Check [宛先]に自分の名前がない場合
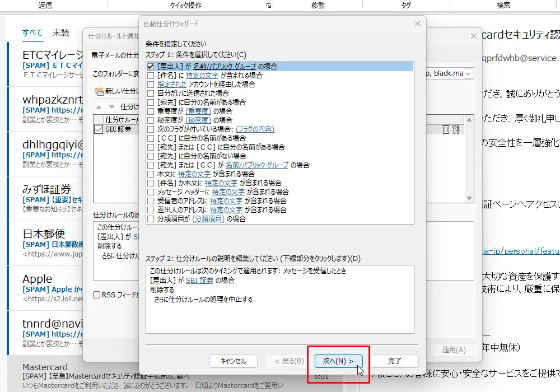Image resolution: width=560 pixels, height=392 pixels. [x=151, y=156]
